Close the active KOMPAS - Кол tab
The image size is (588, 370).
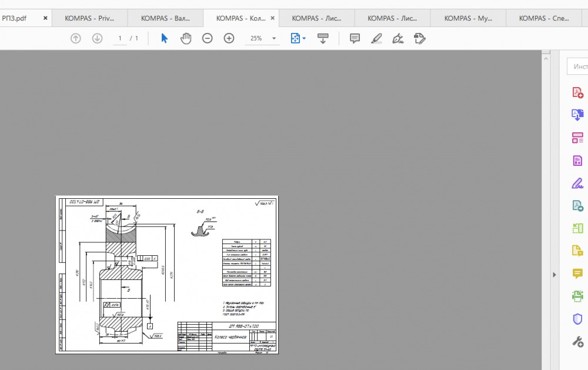272,18
